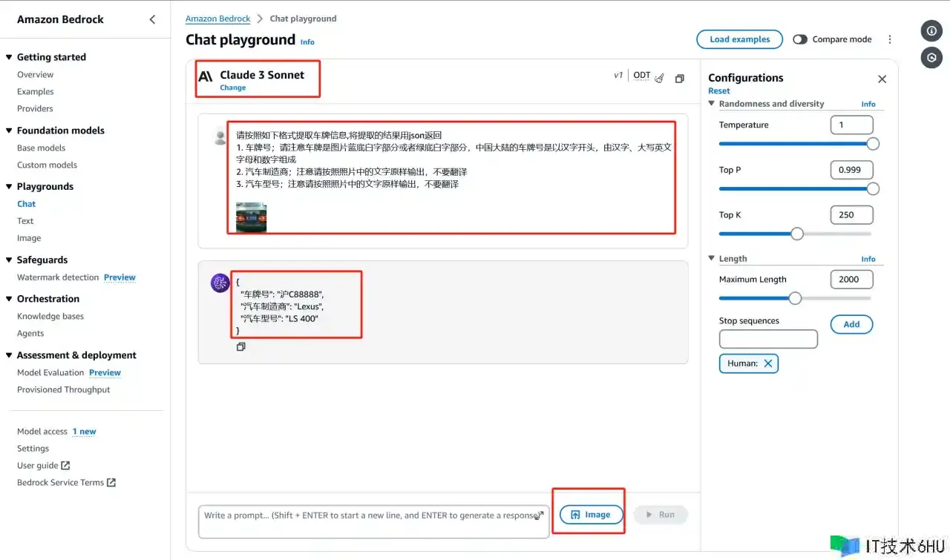Click the info circle icon at top right
The width and height of the screenshot is (950, 560).
931,31
